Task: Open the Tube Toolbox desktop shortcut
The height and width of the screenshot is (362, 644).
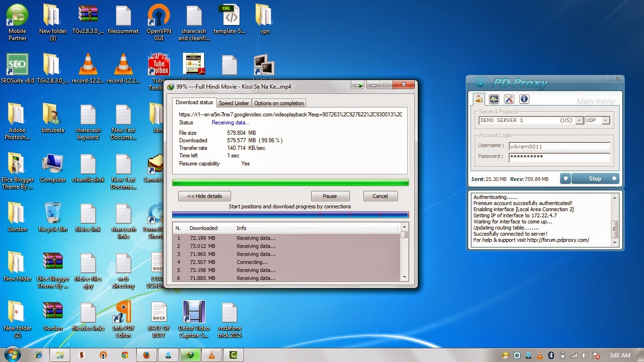Action: (x=159, y=72)
